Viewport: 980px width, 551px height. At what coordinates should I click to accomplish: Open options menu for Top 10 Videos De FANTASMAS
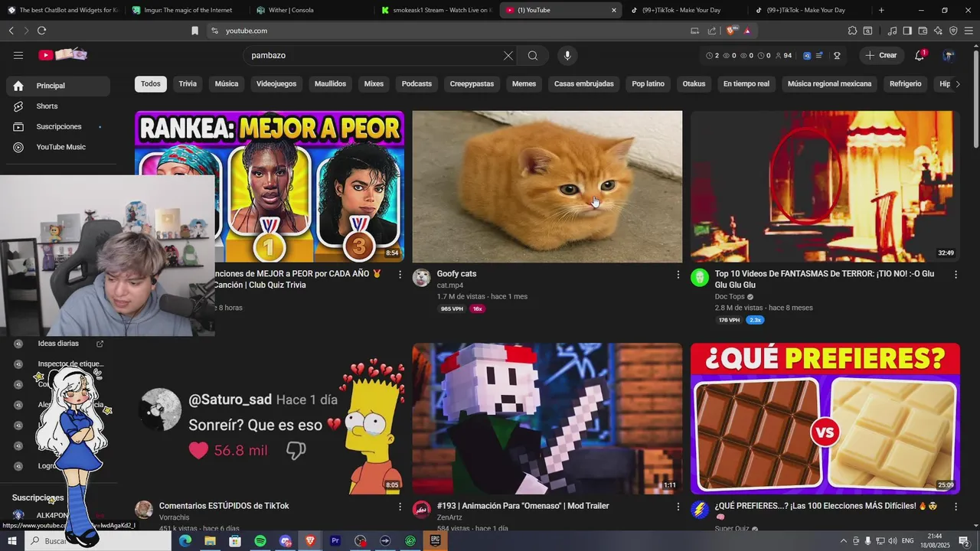coord(955,274)
